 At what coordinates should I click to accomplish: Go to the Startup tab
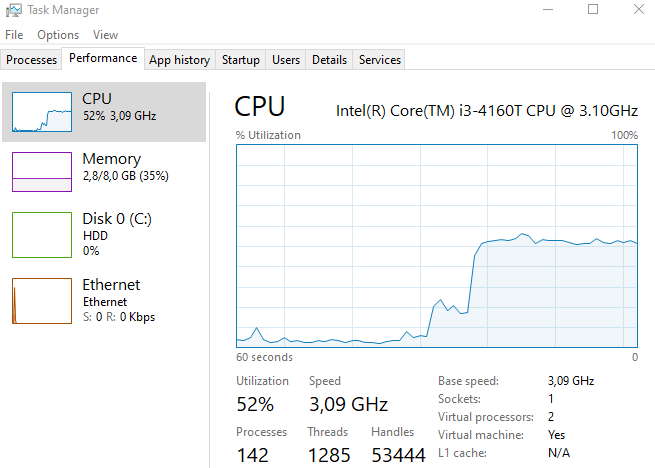[241, 60]
